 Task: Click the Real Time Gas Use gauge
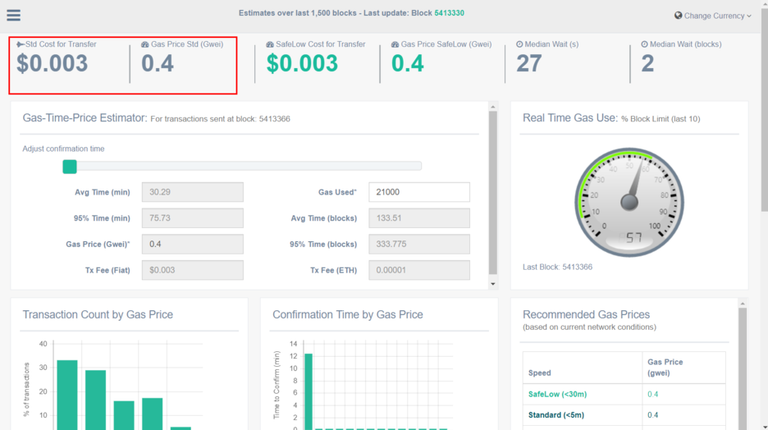pyautogui.click(x=629, y=199)
